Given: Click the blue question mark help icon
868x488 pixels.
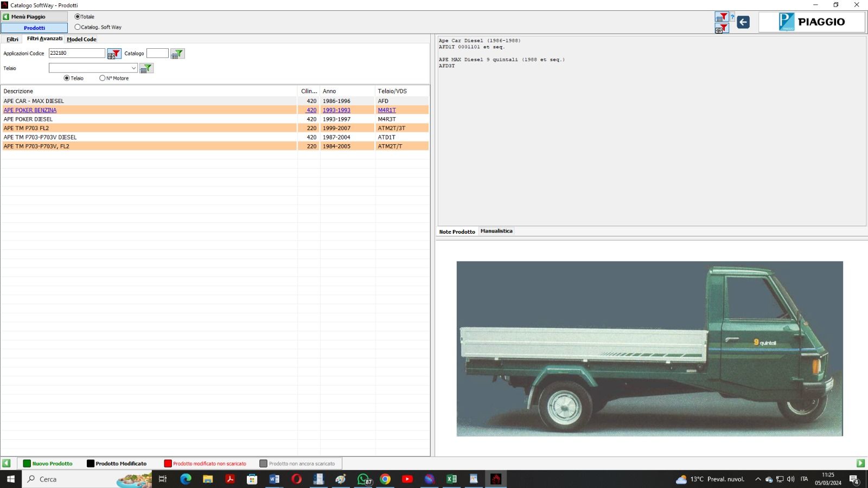Looking at the screenshot, I should (732, 17).
